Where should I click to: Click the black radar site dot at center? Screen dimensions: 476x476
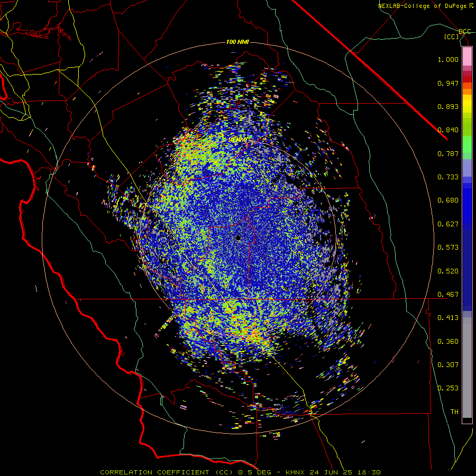(239, 238)
